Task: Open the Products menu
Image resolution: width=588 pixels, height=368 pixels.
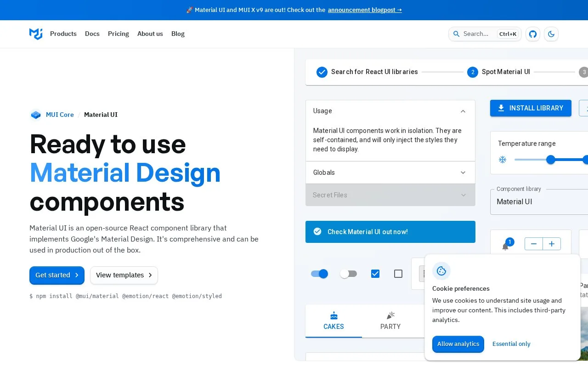Action: 63,34
